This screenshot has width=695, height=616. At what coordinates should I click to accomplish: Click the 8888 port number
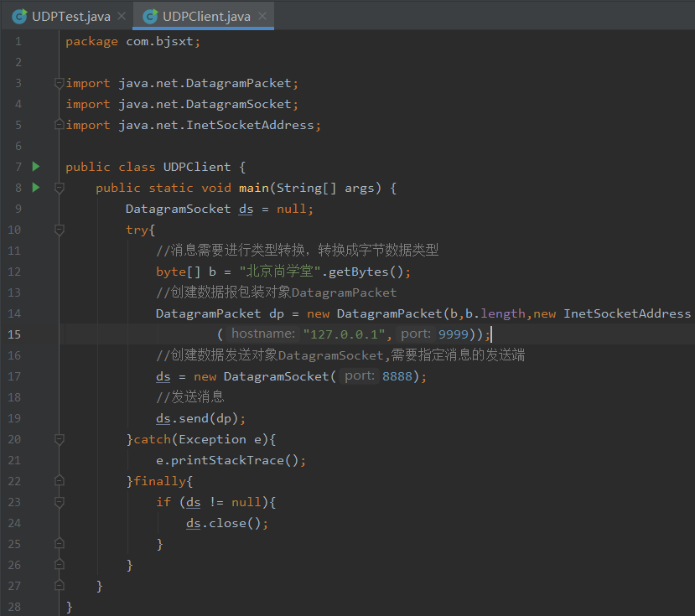pos(397,376)
